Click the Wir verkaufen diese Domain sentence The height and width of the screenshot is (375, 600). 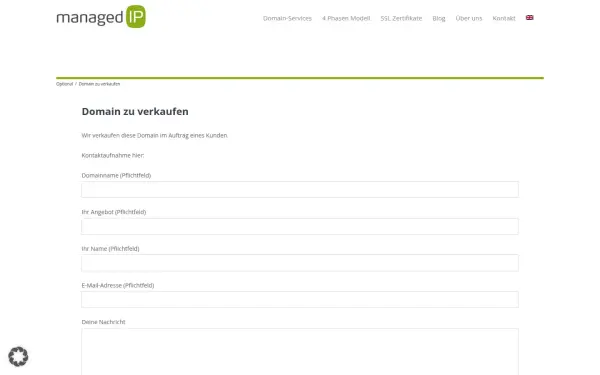pyautogui.click(x=155, y=135)
